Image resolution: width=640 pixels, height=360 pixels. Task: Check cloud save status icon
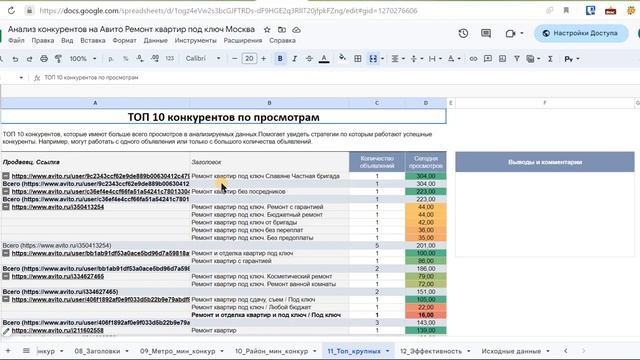pos(296,30)
